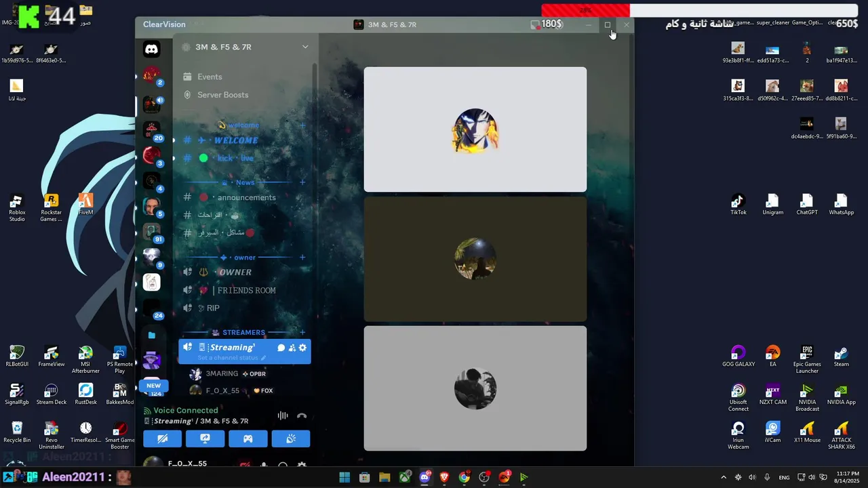Focus the bottom participant video tile
This screenshot has height=488, width=868.
pos(475,388)
